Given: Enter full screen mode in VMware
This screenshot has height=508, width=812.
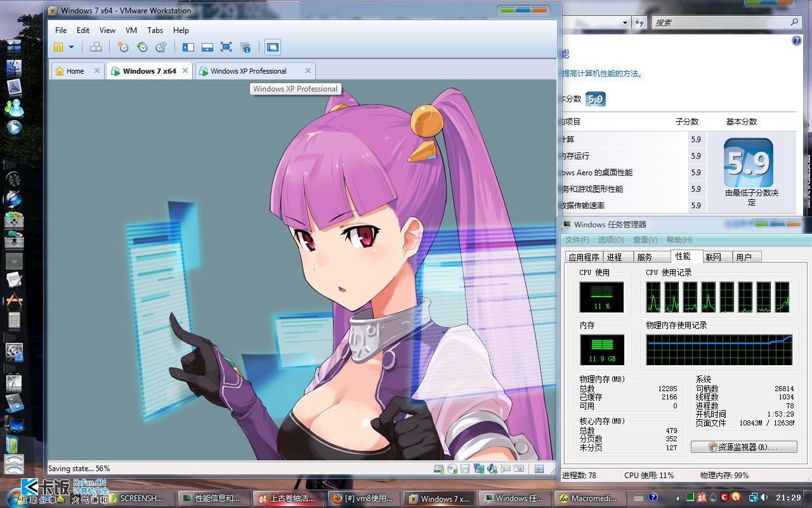Looking at the screenshot, I should tap(226, 47).
